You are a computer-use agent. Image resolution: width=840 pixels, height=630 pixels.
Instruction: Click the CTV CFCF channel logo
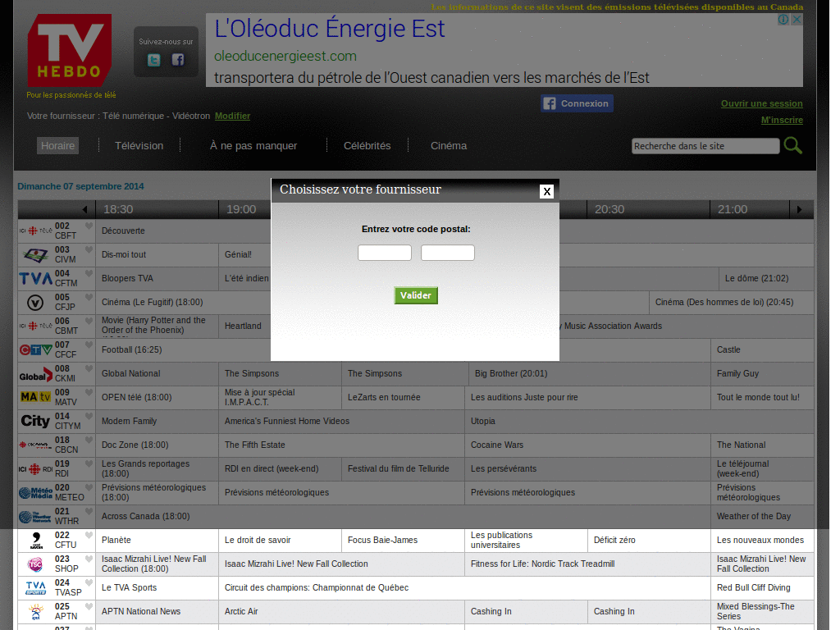pos(36,349)
